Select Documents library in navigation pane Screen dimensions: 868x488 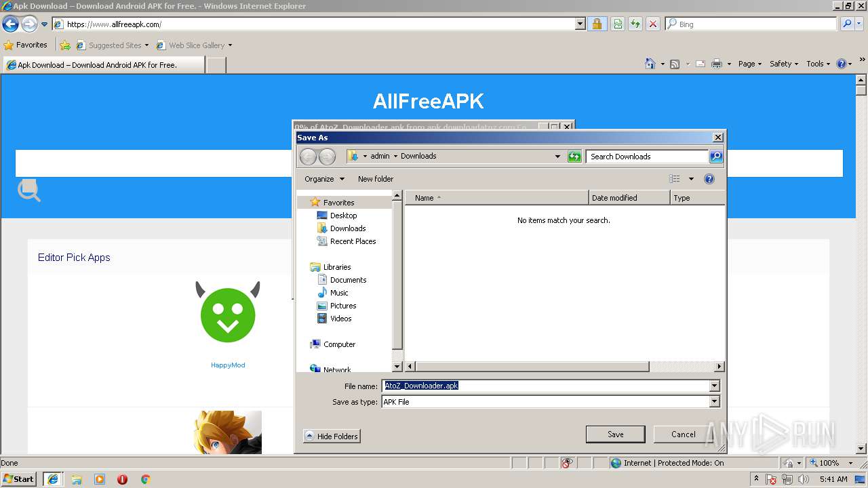point(348,280)
